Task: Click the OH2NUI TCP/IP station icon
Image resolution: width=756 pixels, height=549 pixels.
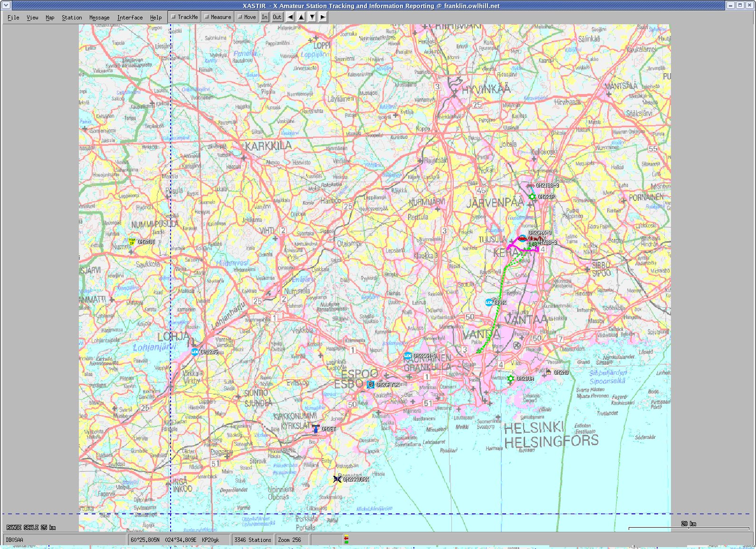Action: (132, 242)
